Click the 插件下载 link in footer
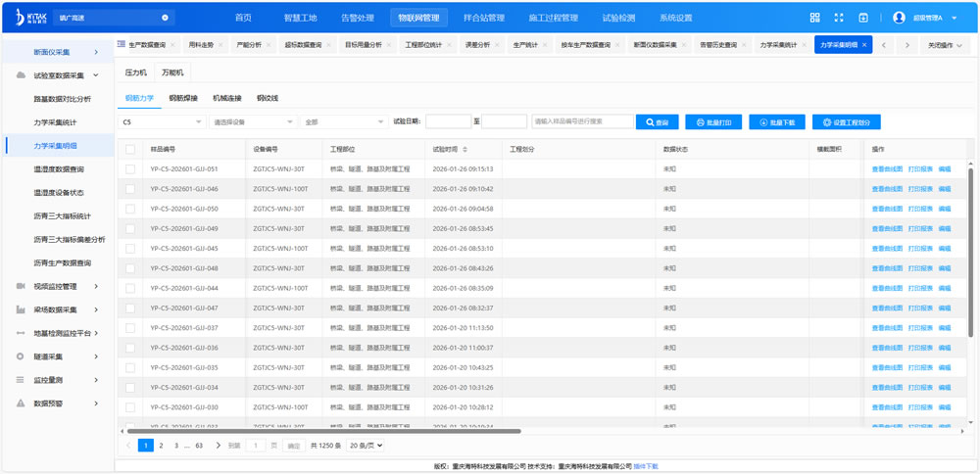 (646, 466)
